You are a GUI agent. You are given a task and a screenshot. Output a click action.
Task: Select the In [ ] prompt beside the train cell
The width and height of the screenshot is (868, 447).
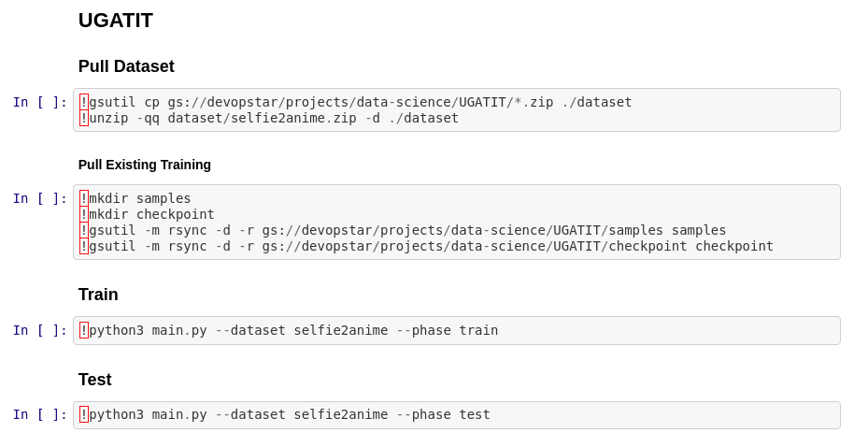coord(39,330)
